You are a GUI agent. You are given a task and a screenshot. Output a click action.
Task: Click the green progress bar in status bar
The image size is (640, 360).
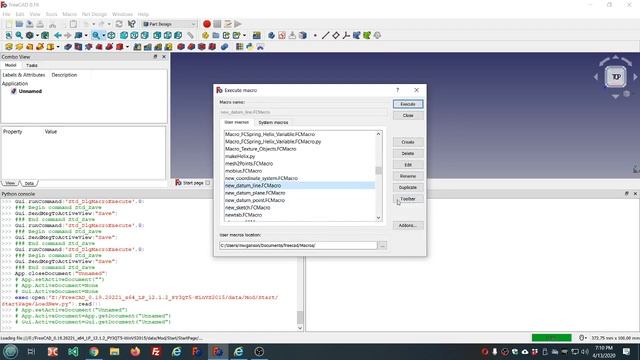pos(551,338)
